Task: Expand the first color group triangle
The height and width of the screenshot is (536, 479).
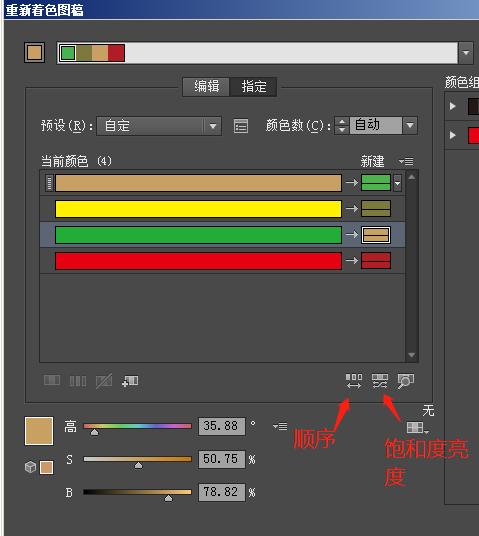Action: point(453,106)
